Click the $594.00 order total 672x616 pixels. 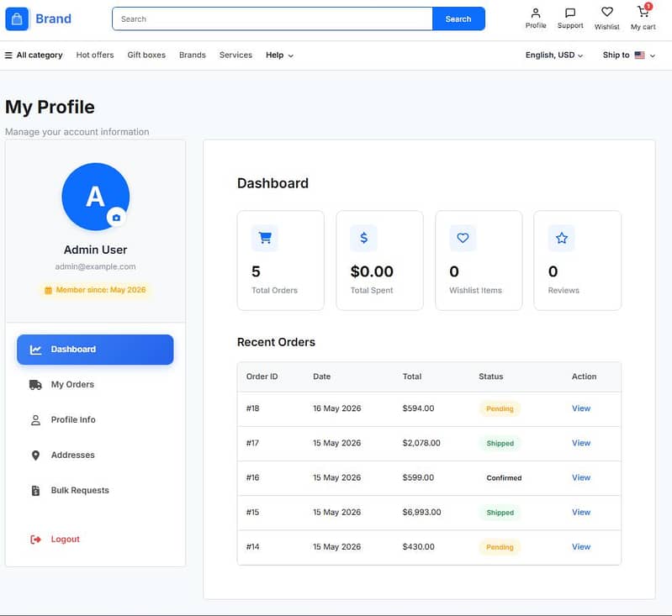tap(418, 408)
